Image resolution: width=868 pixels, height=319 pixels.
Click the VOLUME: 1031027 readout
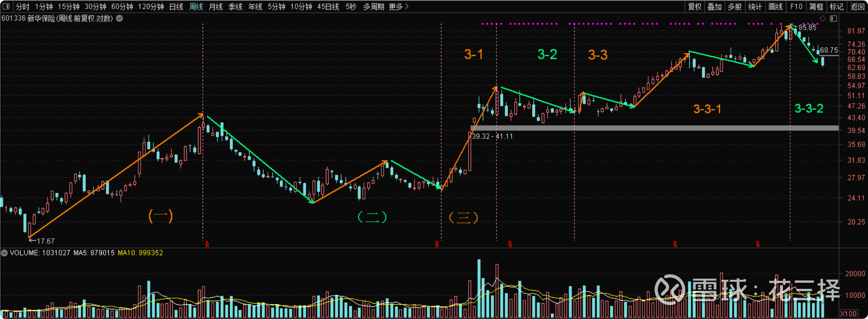(40, 253)
